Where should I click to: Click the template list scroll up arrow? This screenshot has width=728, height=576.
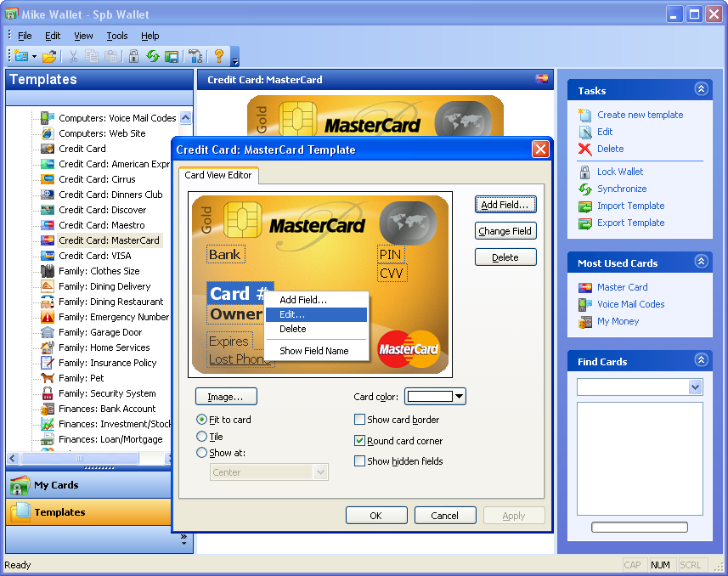pos(186,118)
